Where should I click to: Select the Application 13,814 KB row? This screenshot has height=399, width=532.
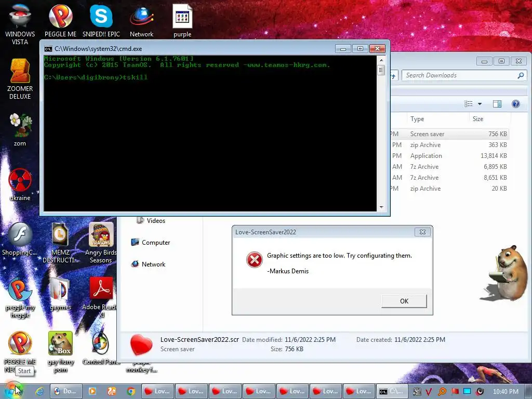tap(449, 156)
